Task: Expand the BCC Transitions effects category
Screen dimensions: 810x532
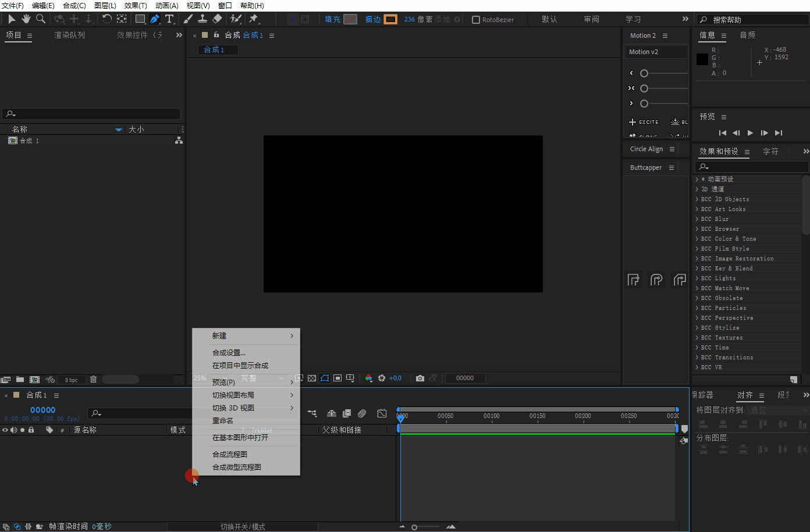Action: click(697, 357)
